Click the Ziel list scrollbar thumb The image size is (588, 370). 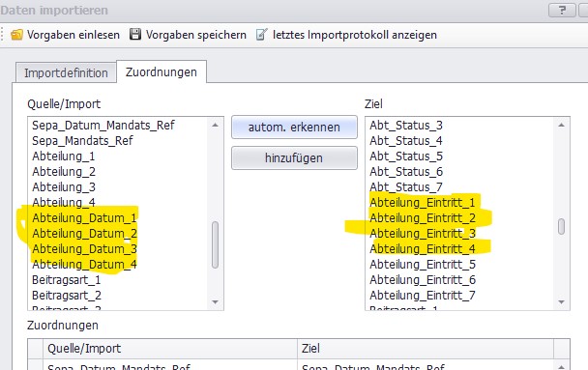pyautogui.click(x=561, y=227)
